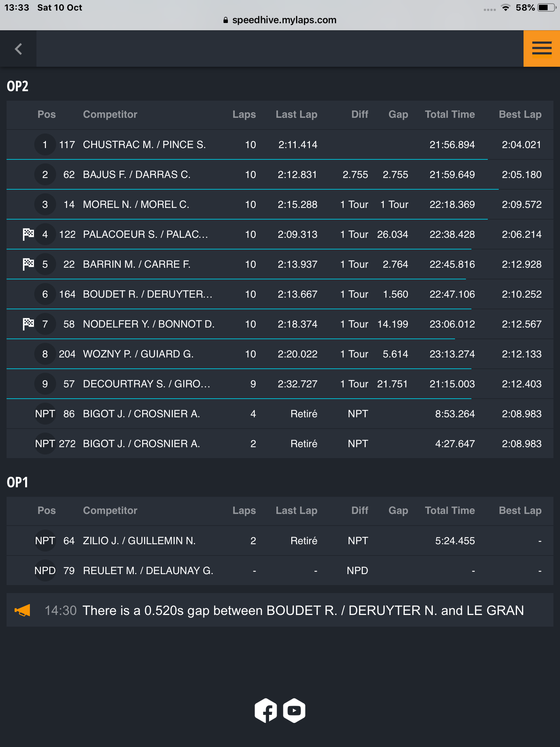Tap the Wi-Fi status icon
560x747 pixels.
(505, 8)
